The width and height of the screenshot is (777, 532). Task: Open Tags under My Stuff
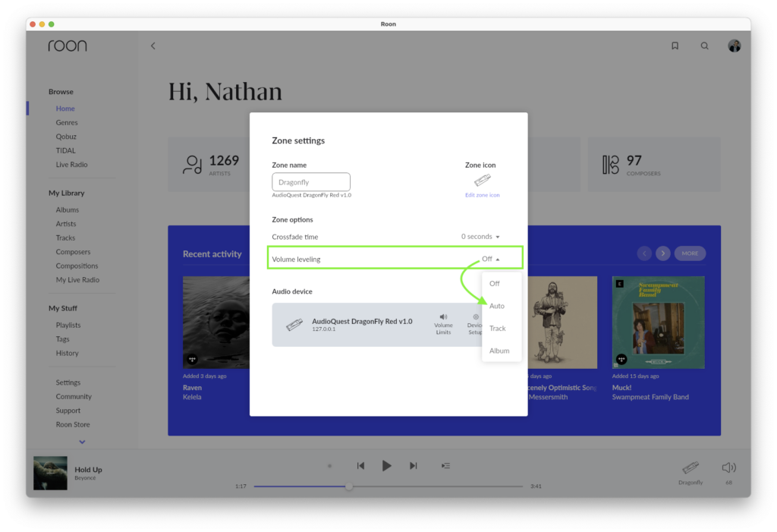point(62,339)
